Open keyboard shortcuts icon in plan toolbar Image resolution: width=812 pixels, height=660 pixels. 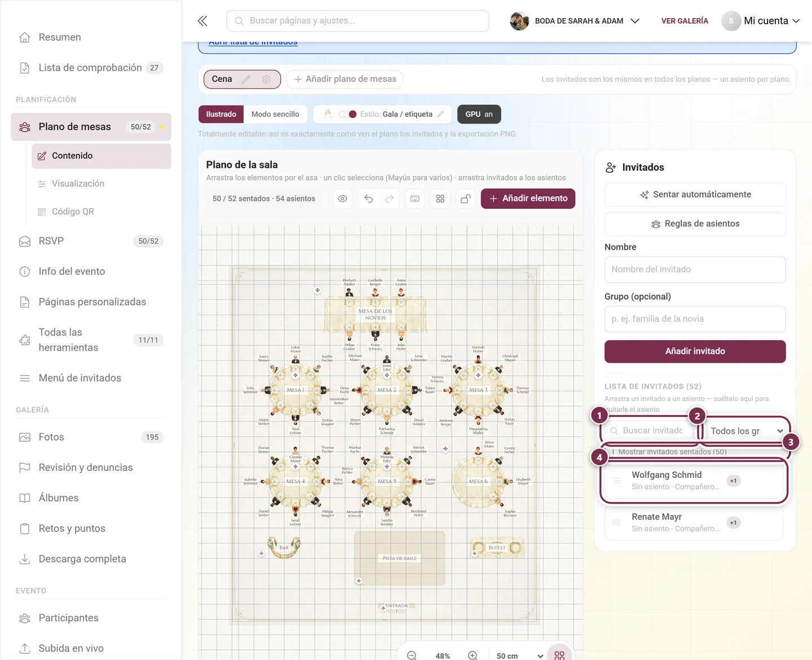coord(415,199)
